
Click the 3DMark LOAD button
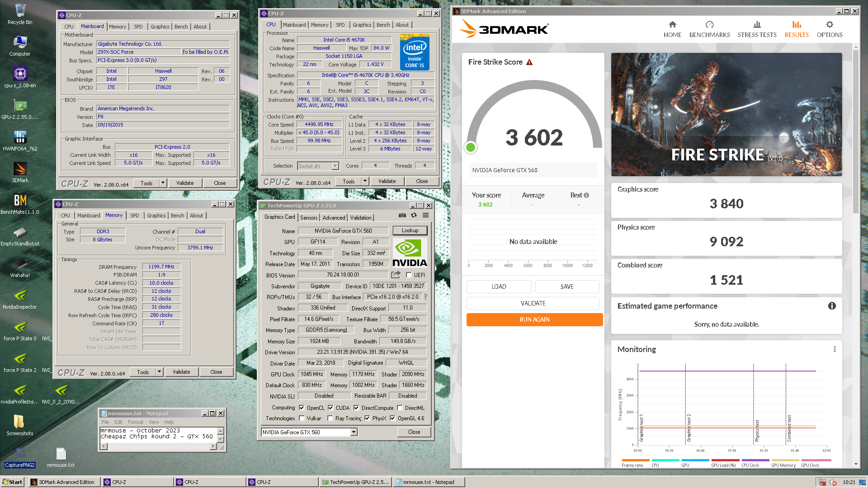tap(499, 286)
